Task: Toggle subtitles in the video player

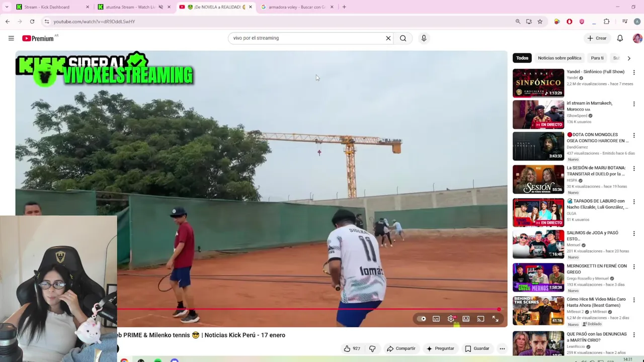Action: click(436, 319)
